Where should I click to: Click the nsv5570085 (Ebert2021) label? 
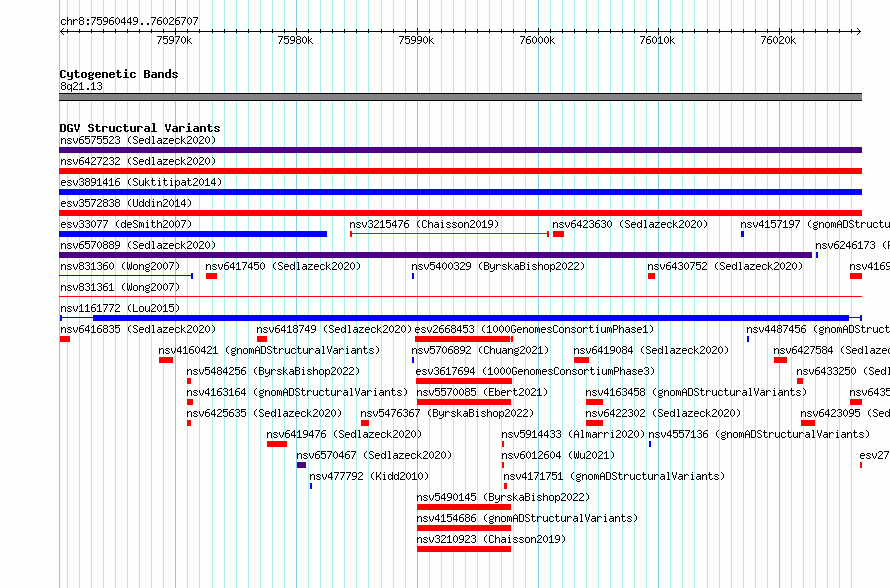tap(482, 392)
